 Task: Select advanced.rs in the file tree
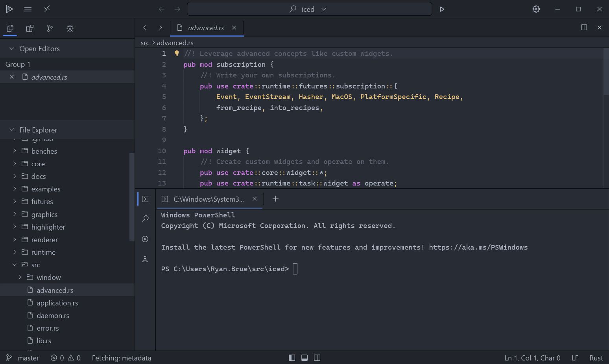pyautogui.click(x=67, y=290)
